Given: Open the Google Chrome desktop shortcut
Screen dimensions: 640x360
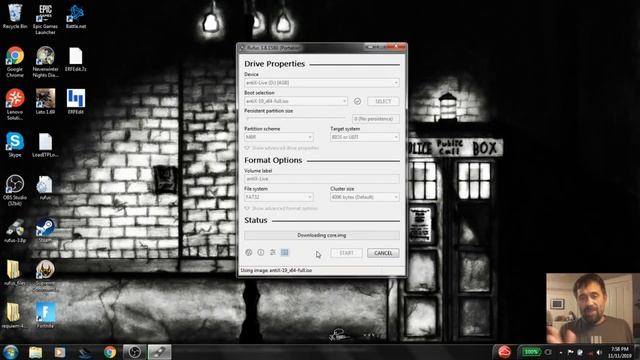Looking at the screenshot, I should (15, 62).
